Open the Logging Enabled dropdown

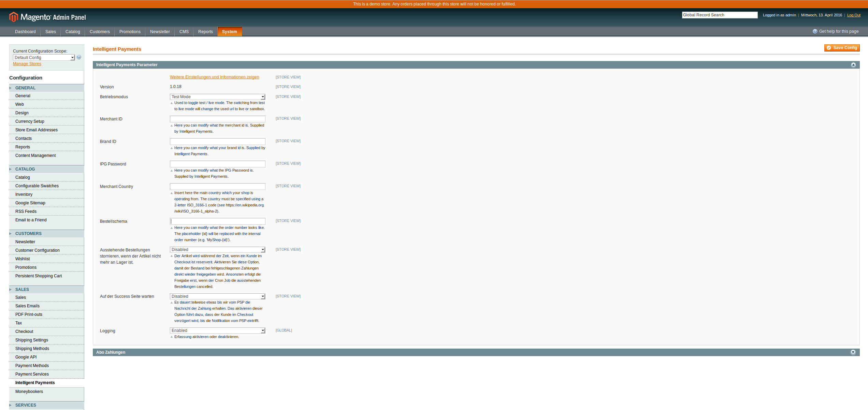point(218,331)
